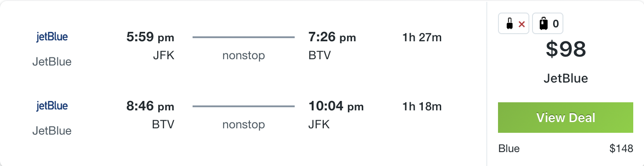Viewport: 644px width, 166px height.
Task: Click the JetBlue logo on outbound flight
Action: [52, 37]
